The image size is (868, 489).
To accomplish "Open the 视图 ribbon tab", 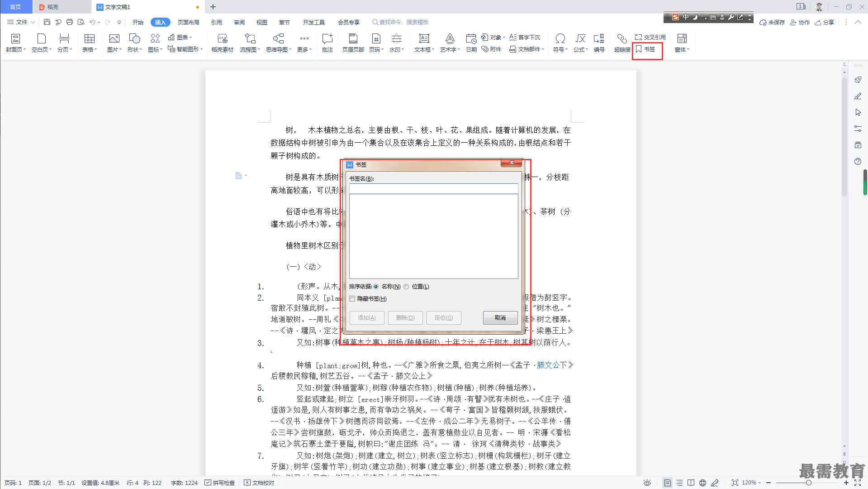I will point(262,22).
